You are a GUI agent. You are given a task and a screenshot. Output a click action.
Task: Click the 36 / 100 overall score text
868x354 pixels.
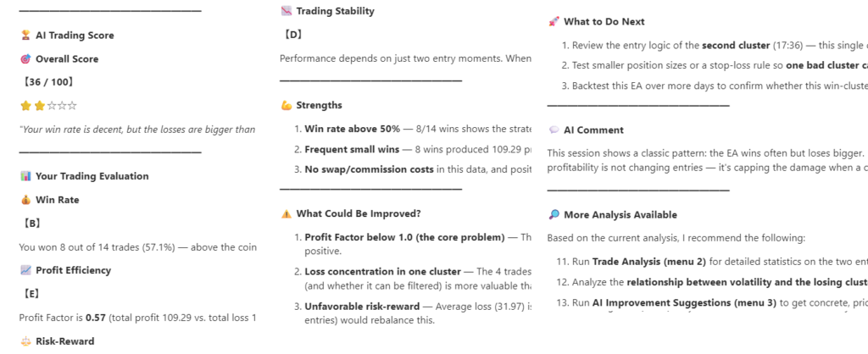click(48, 82)
